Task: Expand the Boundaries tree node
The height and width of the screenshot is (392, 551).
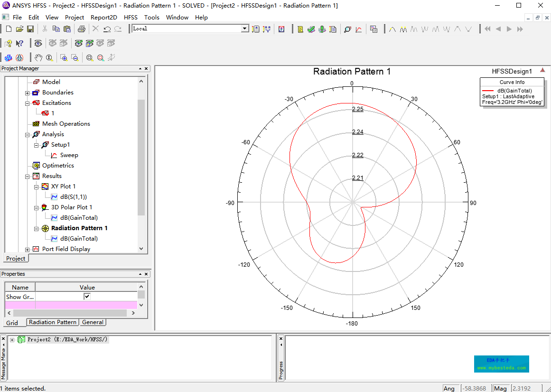Action: coord(28,93)
